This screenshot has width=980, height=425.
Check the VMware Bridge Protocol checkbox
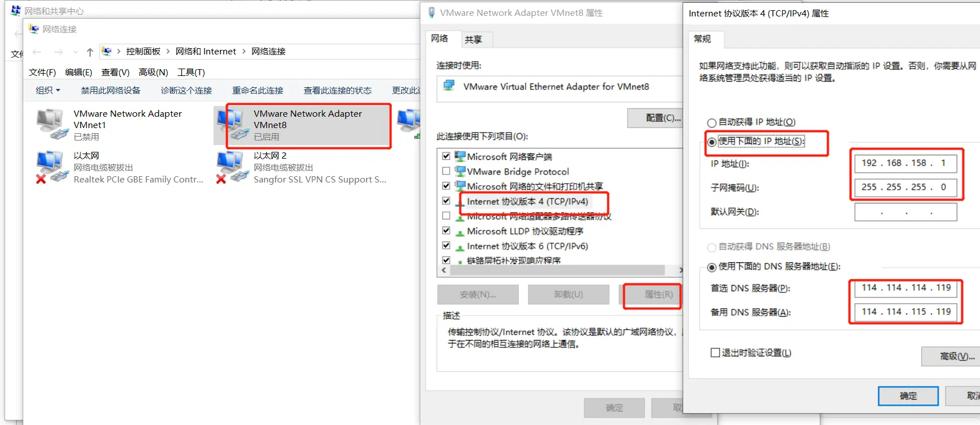click(x=446, y=171)
